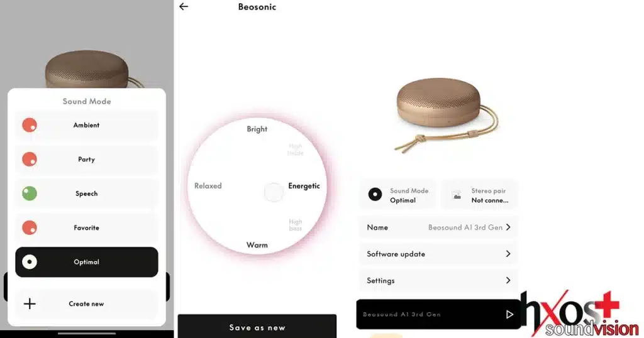Play Beosound A1 3rd Gen
The width and height of the screenshot is (644, 338).
(509, 314)
